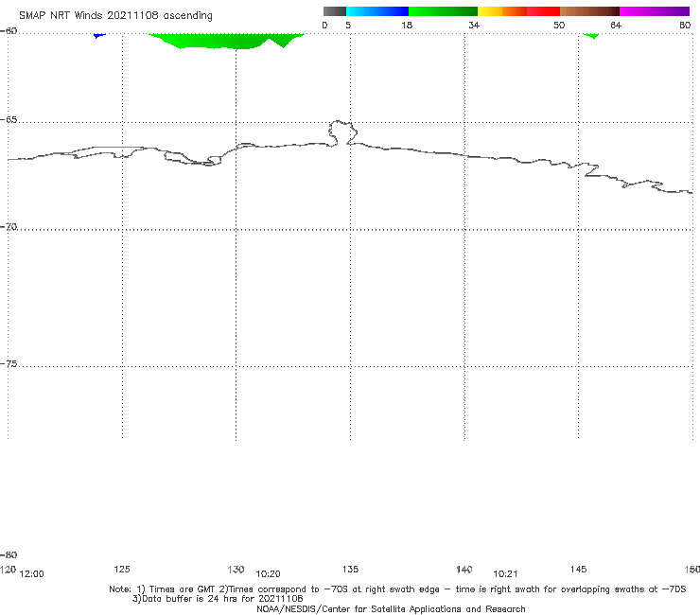
Task: Click the yellow-to-red segment of the color scale
Action: coord(518,11)
